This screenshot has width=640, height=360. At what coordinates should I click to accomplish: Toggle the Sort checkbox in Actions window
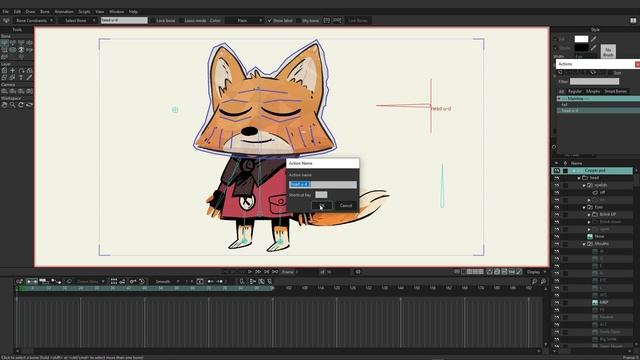click(x=609, y=73)
